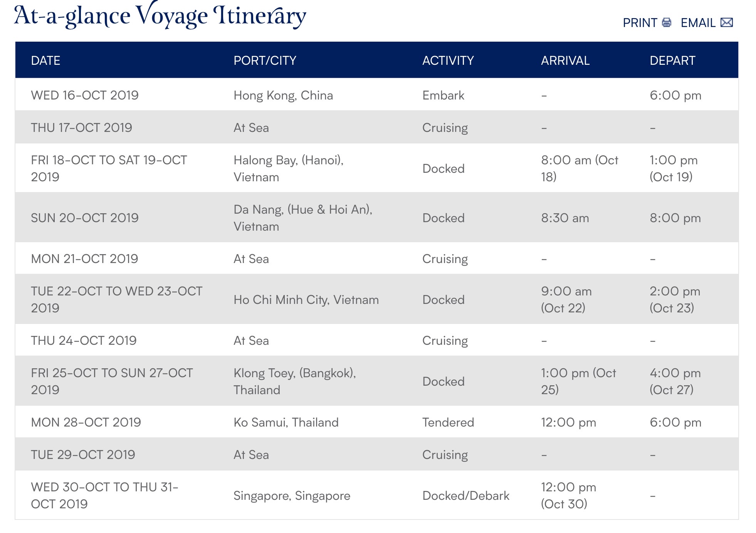
Task: Click the Tendered activity cell
Action: 448,422
